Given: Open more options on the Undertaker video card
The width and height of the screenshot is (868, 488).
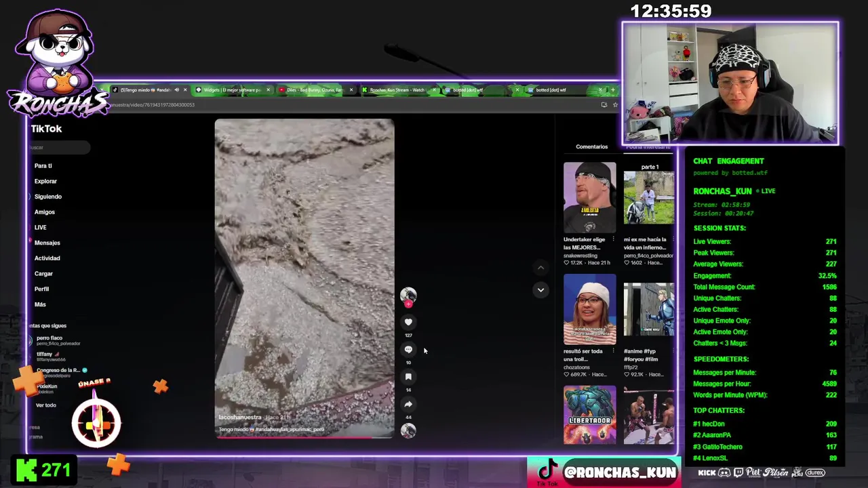Looking at the screenshot, I should (x=614, y=239).
